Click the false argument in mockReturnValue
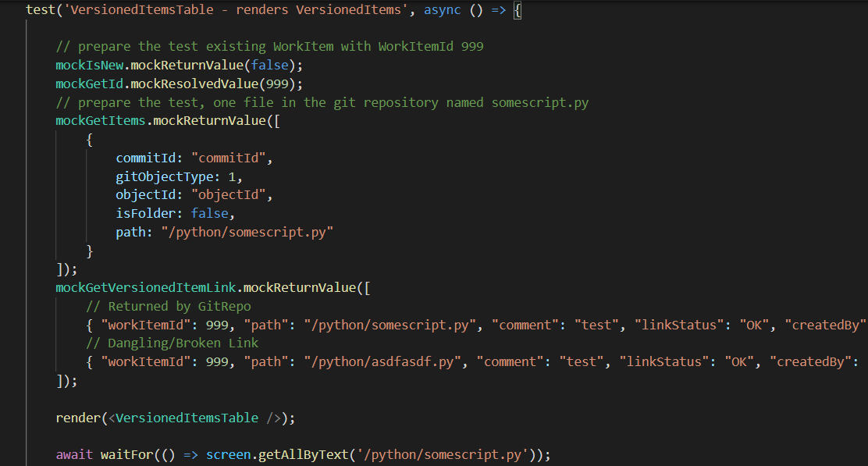This screenshot has width=868, height=466. (269, 65)
